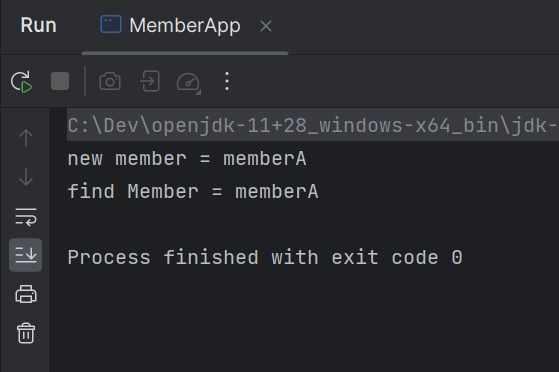Image resolution: width=559 pixels, height=372 pixels.
Task: Clear all console output with trash icon
Action: click(26, 333)
